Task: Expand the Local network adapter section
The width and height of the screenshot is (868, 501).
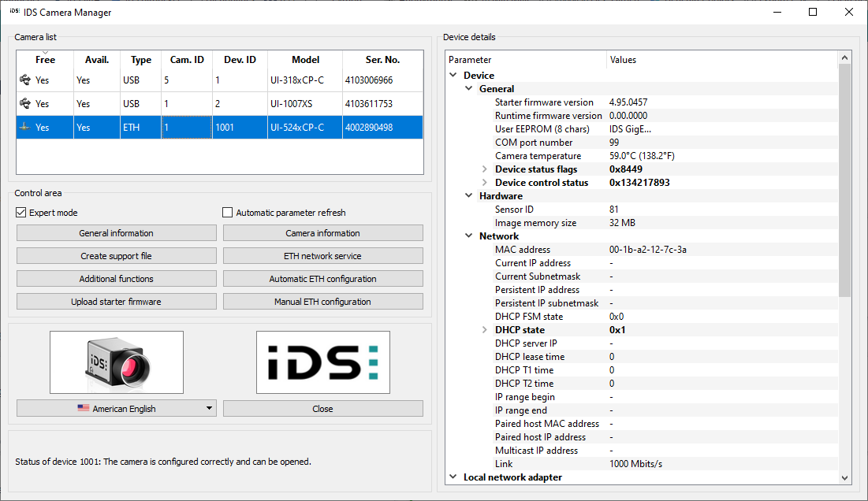Action: click(x=453, y=477)
